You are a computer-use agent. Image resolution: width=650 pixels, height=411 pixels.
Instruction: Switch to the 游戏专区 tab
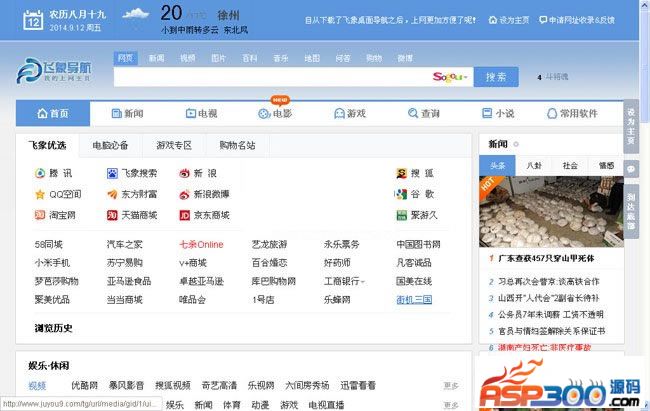pos(174,146)
